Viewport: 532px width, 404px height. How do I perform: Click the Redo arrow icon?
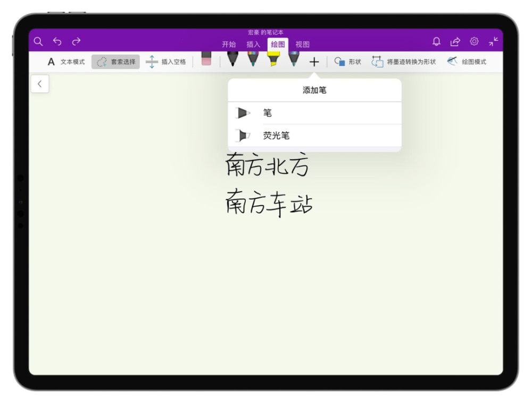point(76,41)
